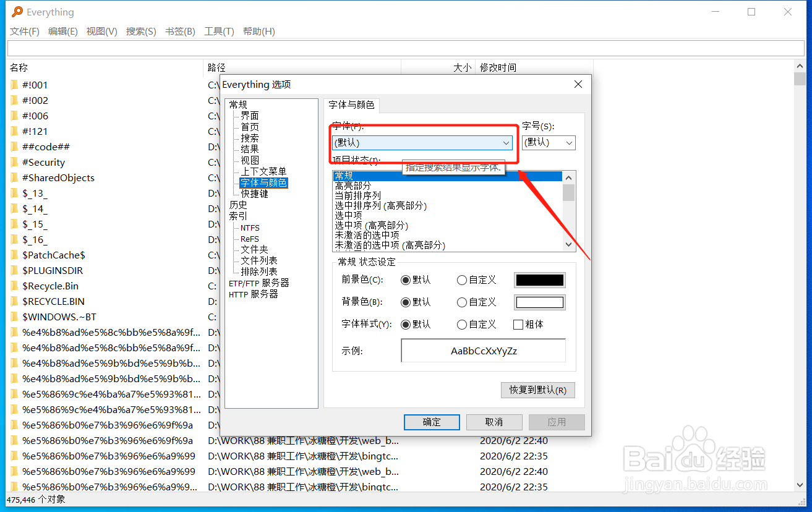This screenshot has height=512, width=812.
Task: Select 常规 in the options tree
Action: coord(238,105)
